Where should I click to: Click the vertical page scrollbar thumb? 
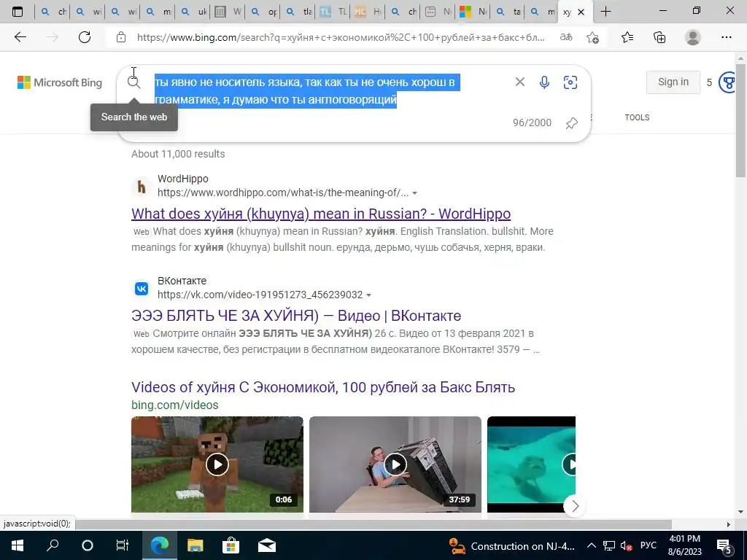pyautogui.click(x=741, y=120)
